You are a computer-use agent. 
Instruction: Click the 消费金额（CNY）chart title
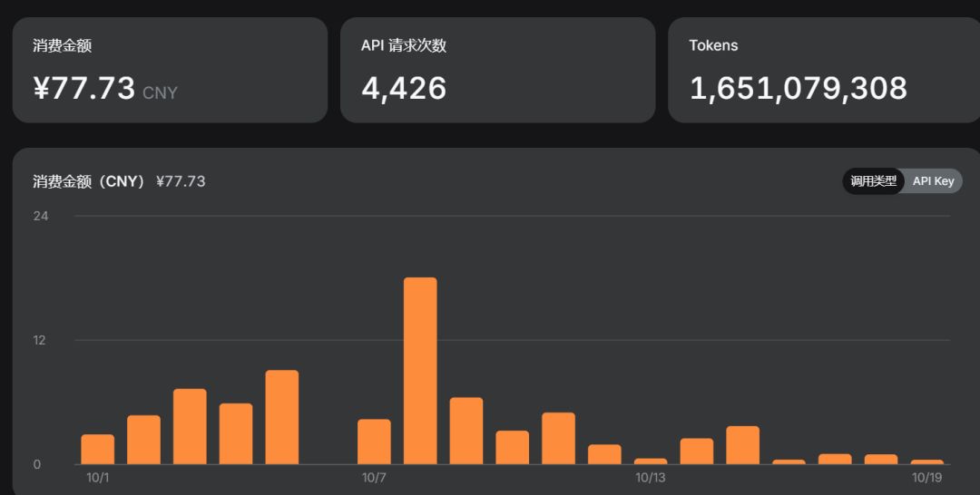(x=89, y=181)
